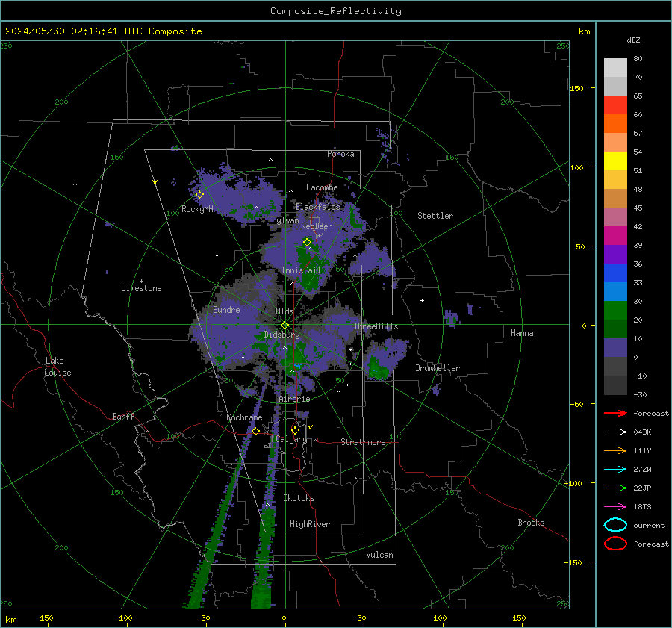Image resolution: width=672 pixels, height=628 pixels.
Task: Click the Brooks label
Action: tap(531, 523)
